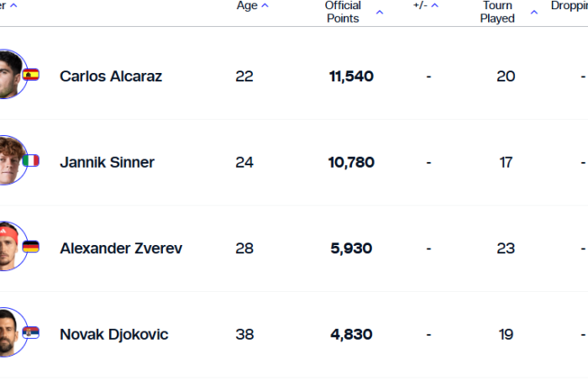The height and width of the screenshot is (391, 588).
Task: Click the Official Points column header
Action: pyautogui.click(x=343, y=12)
